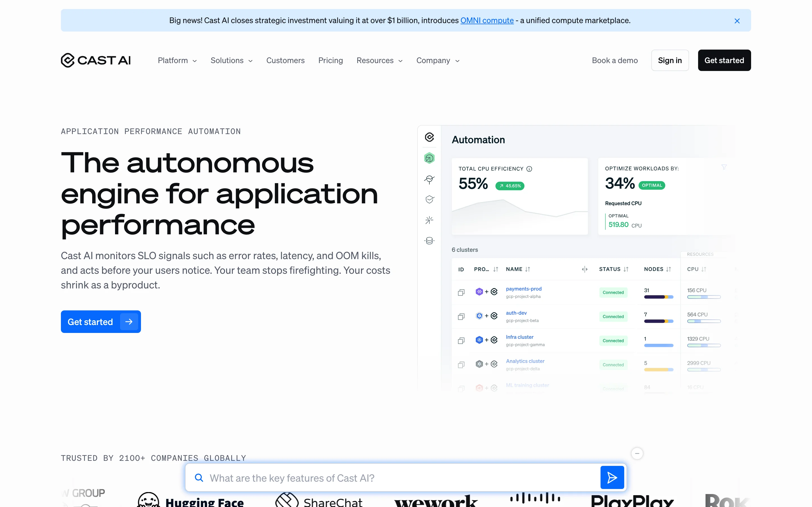Screen dimensions: 812x507
Task: Click the filter icon in Optimize Workloads card
Action: point(724,167)
